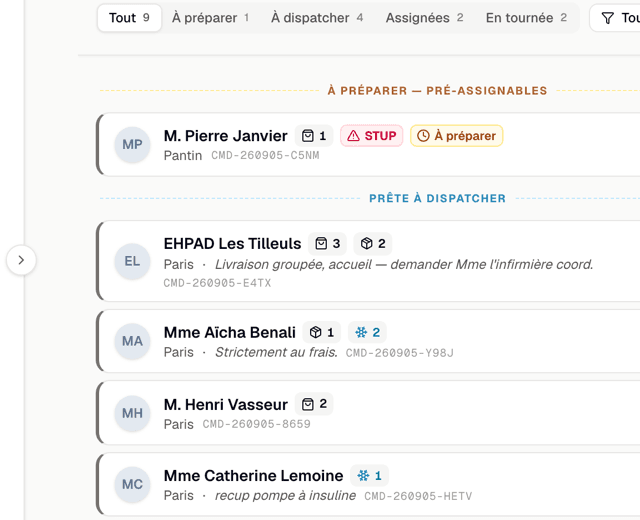Open Mme Aïcha Benali order
The height and width of the screenshot is (520, 640).
coord(368,341)
